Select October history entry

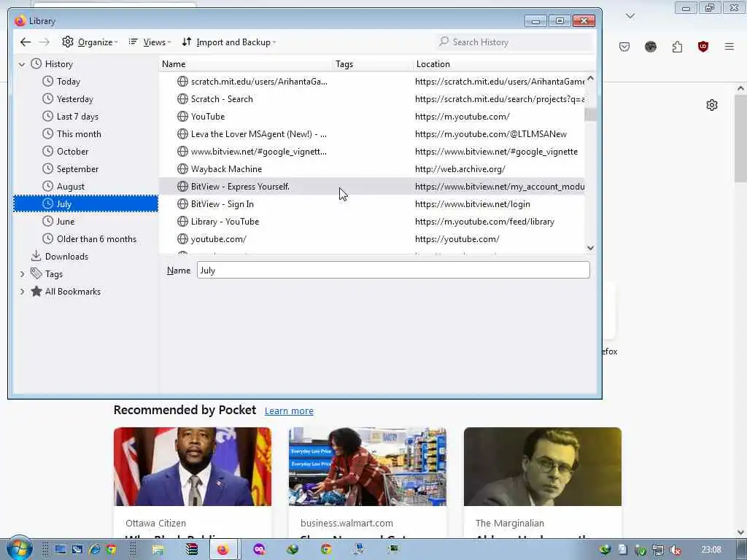click(72, 152)
